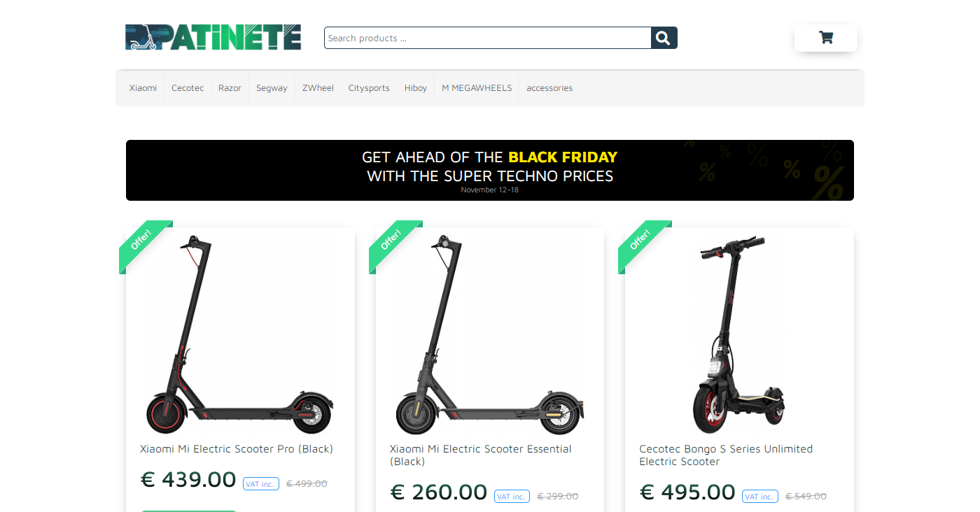
Task: Go to M MEGAWHEELS category
Action: (x=477, y=88)
